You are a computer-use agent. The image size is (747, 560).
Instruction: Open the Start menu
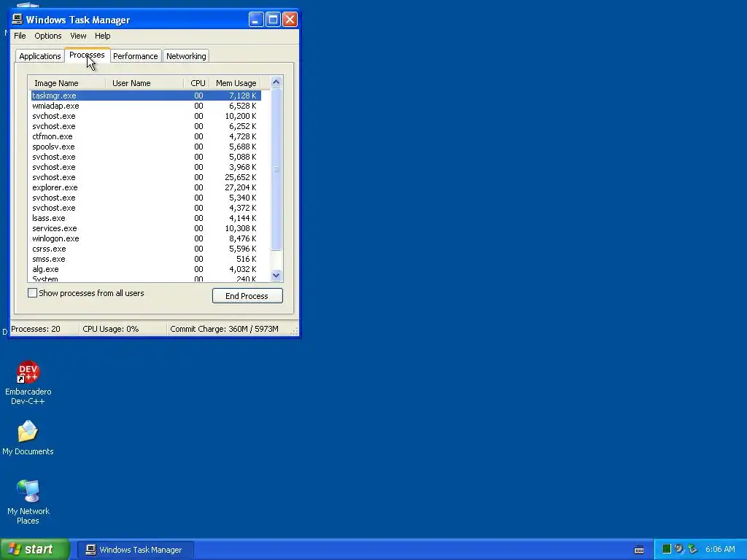pyautogui.click(x=35, y=549)
